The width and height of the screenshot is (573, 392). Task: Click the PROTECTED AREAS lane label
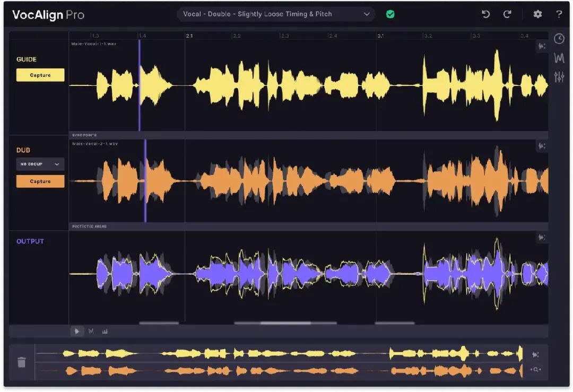tap(89, 227)
